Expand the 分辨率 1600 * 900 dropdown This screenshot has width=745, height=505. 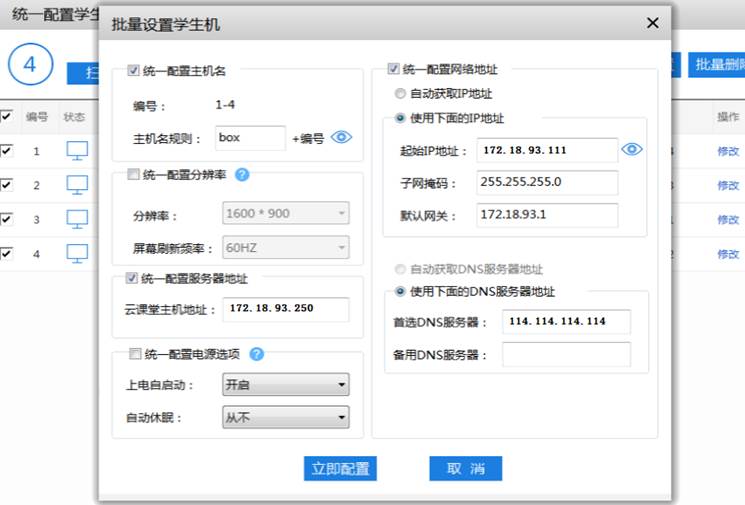tap(285, 214)
